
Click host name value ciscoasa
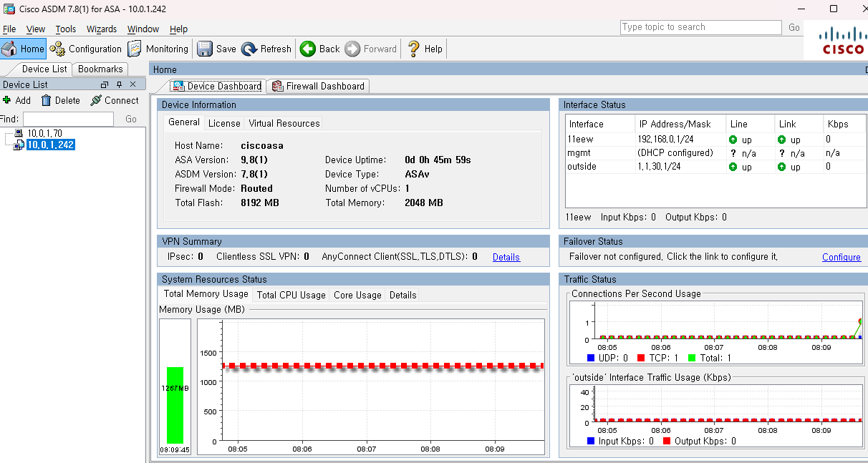(x=262, y=145)
